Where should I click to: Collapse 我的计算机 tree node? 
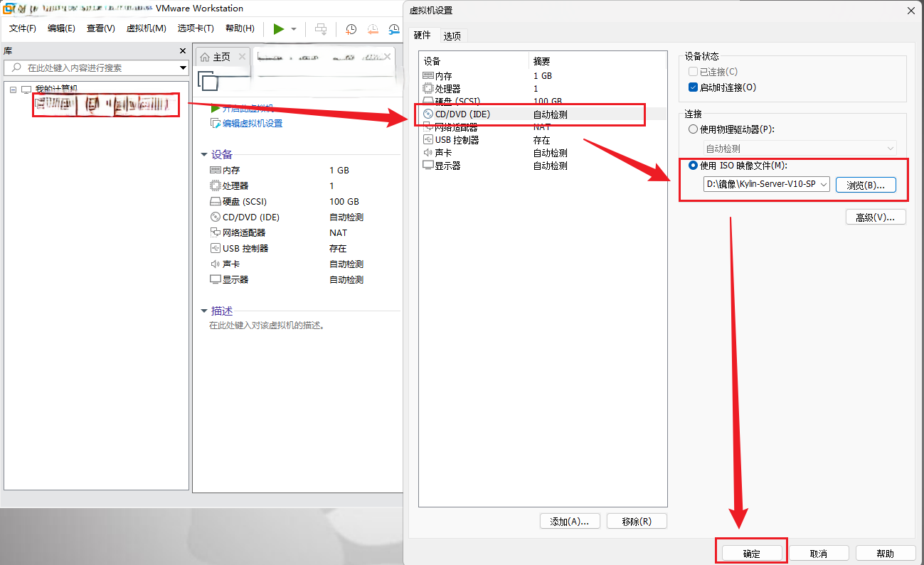[x=13, y=90]
